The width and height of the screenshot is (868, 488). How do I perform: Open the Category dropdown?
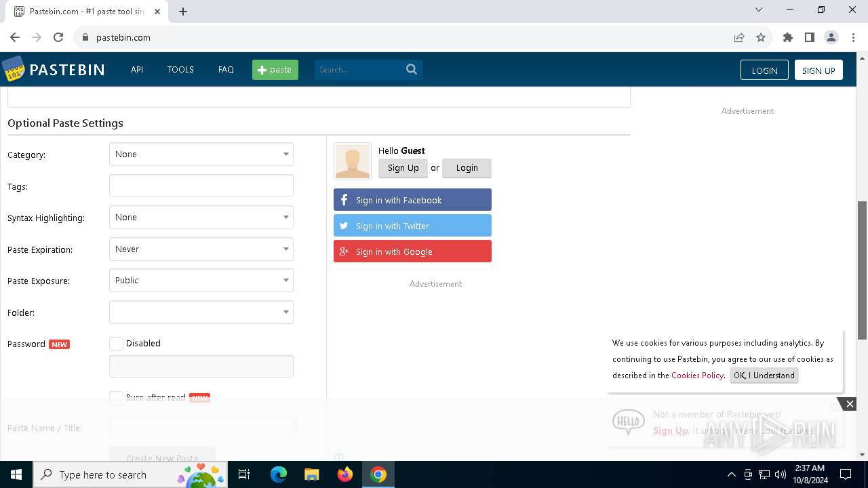tap(201, 155)
